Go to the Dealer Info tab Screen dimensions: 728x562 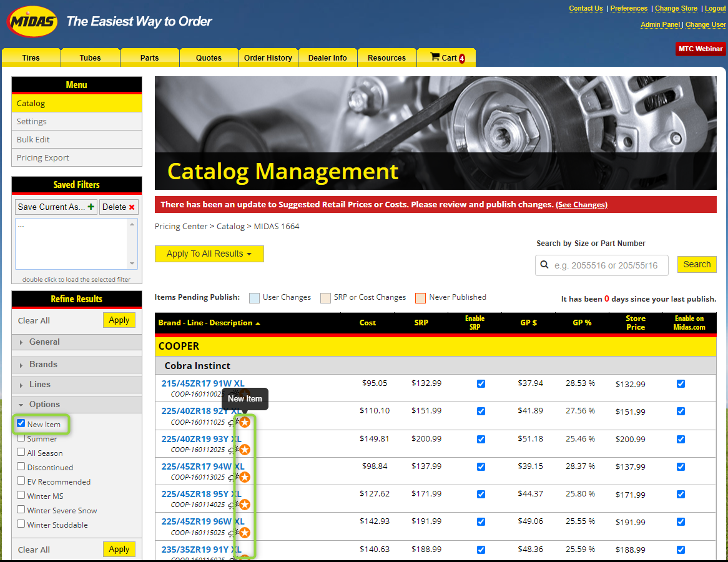328,57
